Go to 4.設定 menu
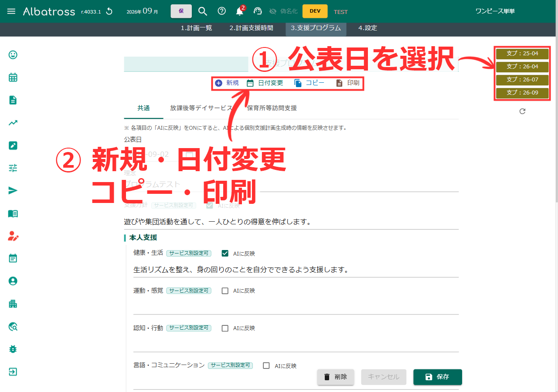This screenshot has width=558, height=392. (367, 28)
